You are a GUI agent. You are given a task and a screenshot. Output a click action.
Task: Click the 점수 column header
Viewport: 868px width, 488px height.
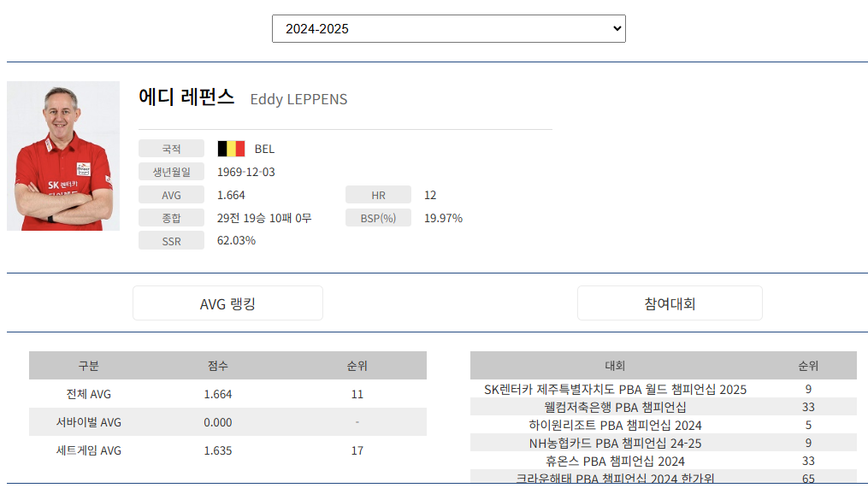click(x=217, y=366)
